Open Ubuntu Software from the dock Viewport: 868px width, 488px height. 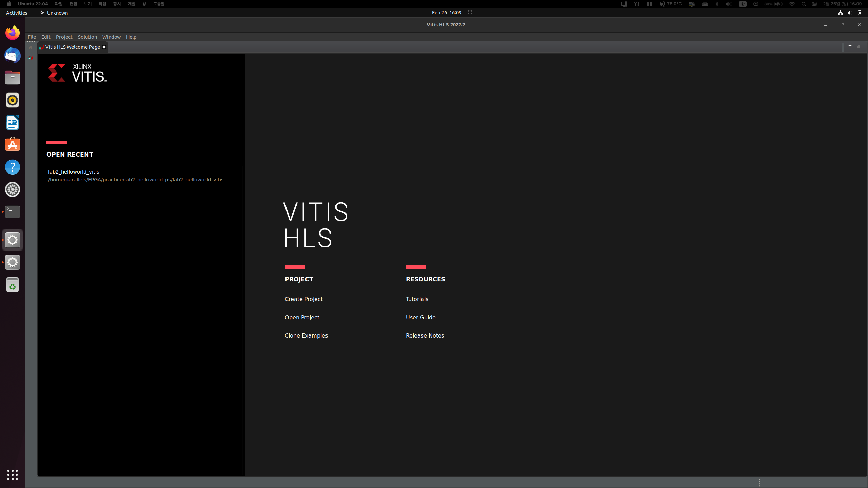pyautogui.click(x=13, y=145)
